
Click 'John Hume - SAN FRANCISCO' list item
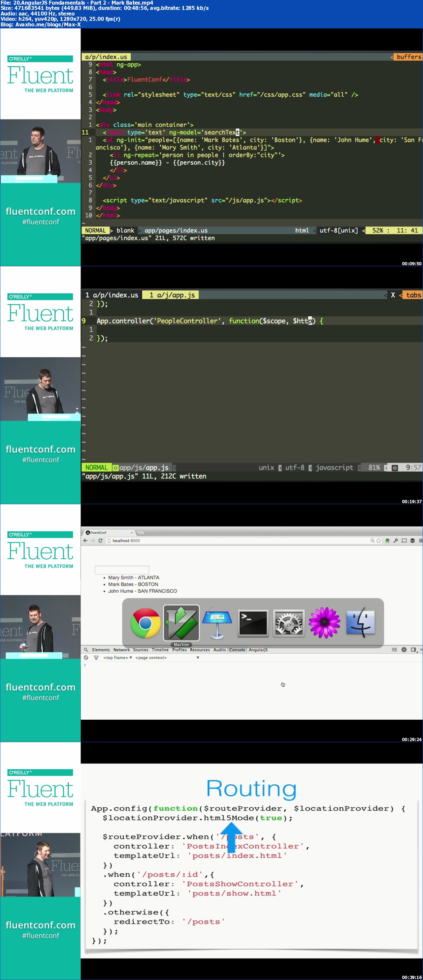click(x=143, y=591)
